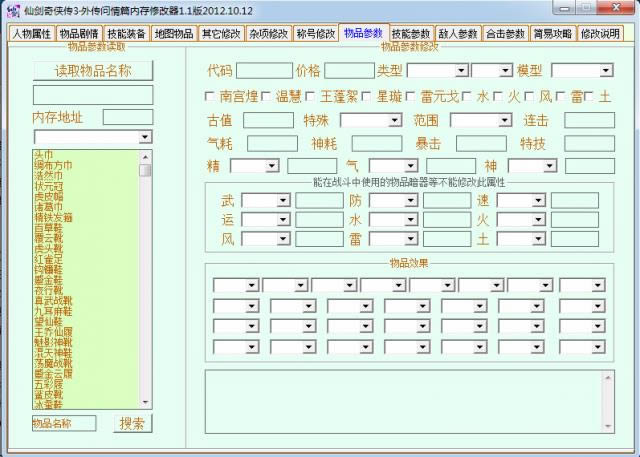Toggle the 雷元戈 checkbox

411,97
